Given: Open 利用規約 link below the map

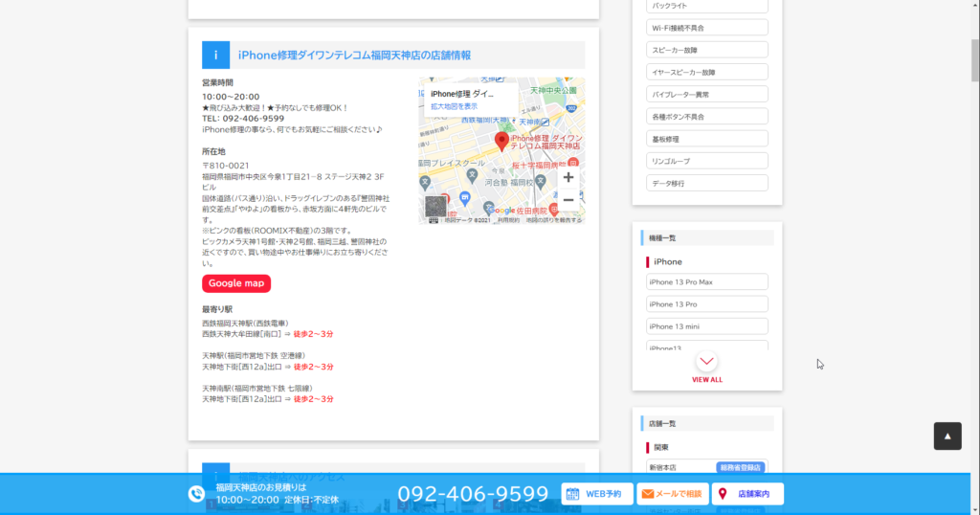Looking at the screenshot, I should click(x=508, y=220).
